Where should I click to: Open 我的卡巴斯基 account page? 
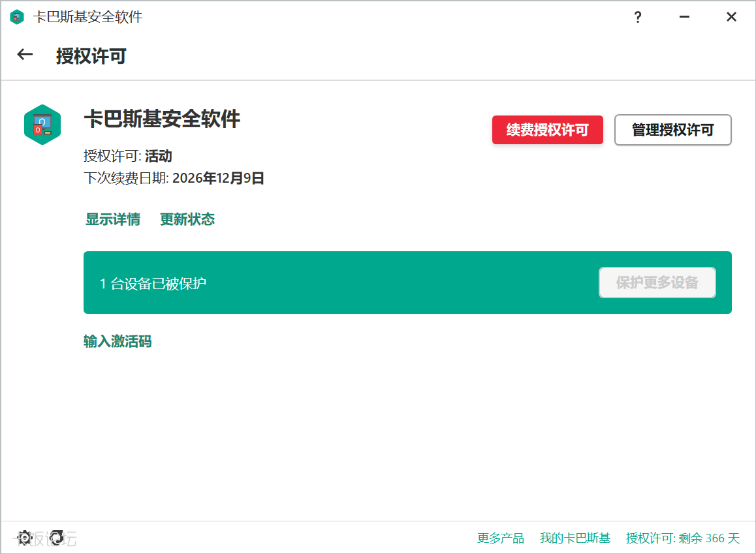(x=575, y=538)
